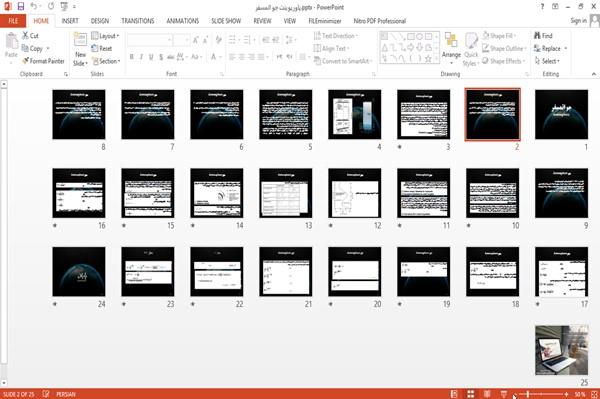Click the Normal view icon in status bar

[454, 394]
